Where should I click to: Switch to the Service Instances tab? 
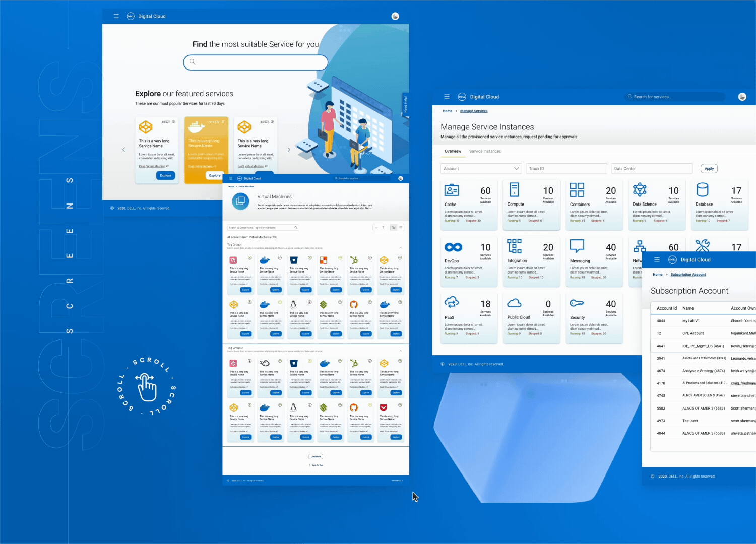click(485, 151)
